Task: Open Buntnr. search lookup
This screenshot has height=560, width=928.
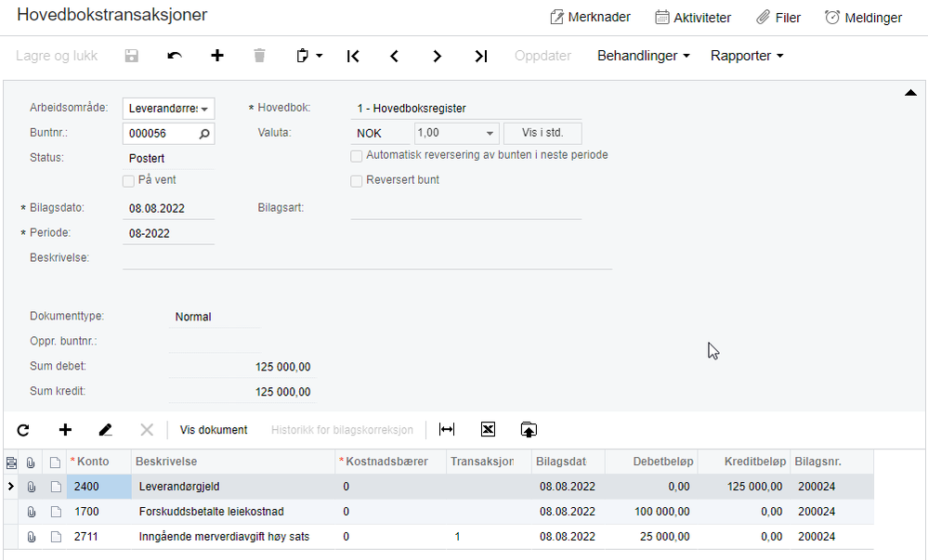Action: click(x=204, y=134)
